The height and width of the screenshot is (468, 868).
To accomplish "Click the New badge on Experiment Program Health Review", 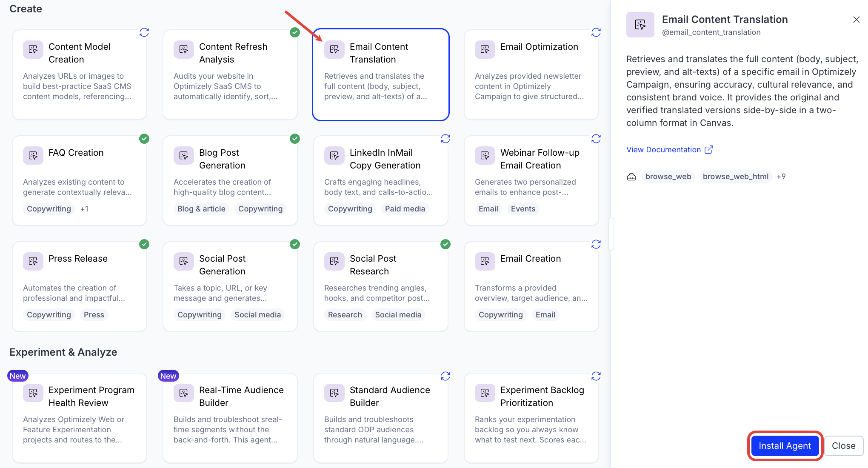I will coord(18,376).
